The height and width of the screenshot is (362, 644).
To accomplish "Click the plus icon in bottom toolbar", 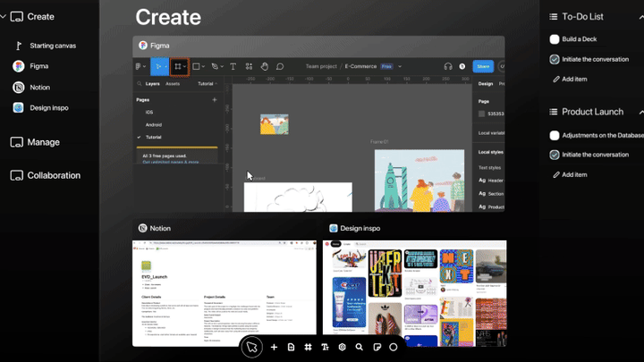I will tap(274, 347).
